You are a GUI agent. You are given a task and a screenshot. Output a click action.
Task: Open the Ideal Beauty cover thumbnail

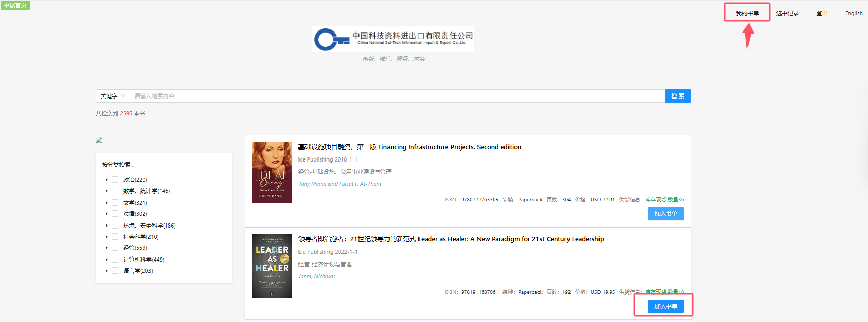[272, 172]
